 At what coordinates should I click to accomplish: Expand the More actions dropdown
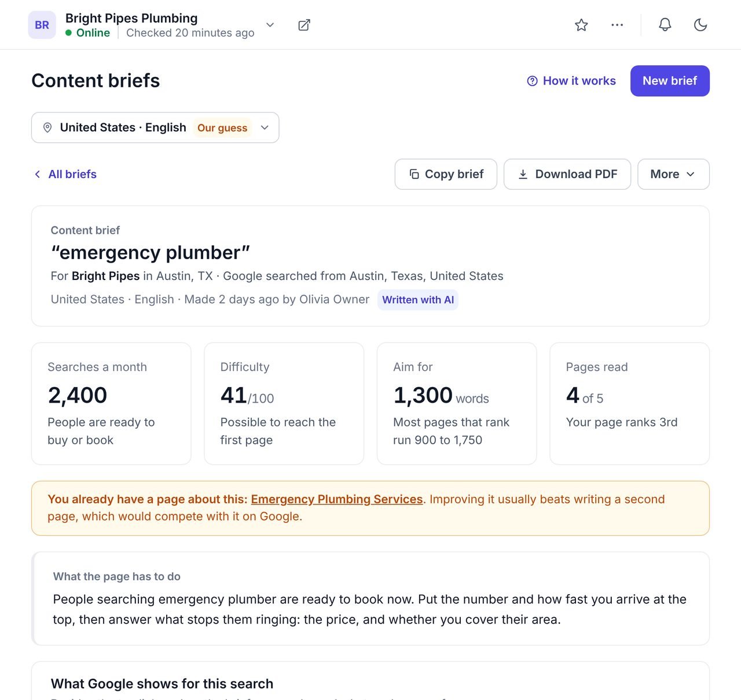(673, 174)
